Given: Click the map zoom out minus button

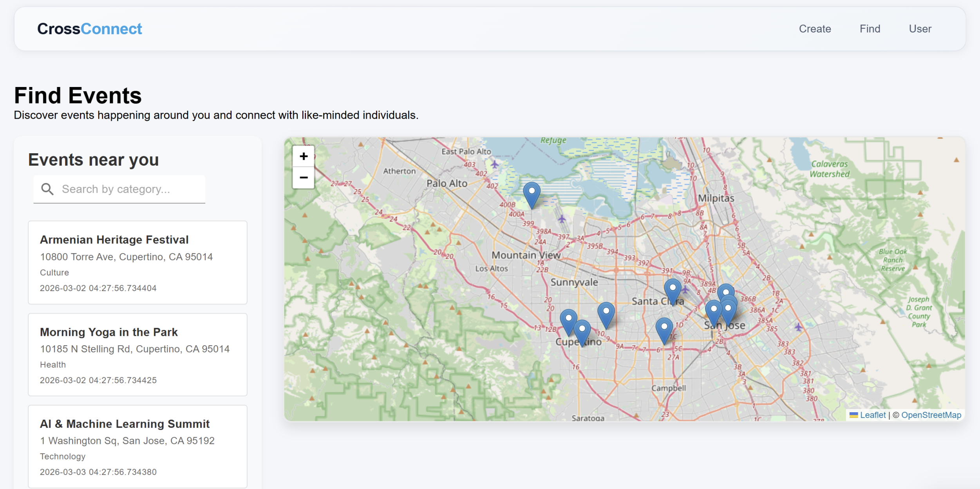Looking at the screenshot, I should [x=303, y=178].
